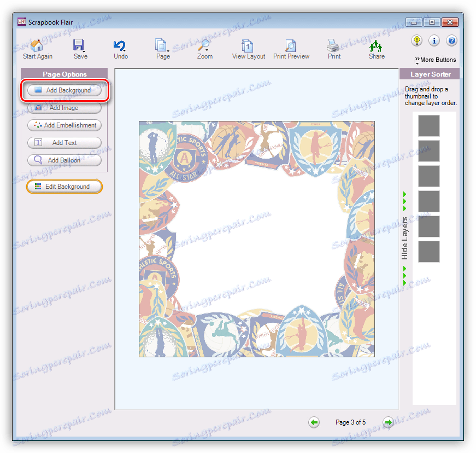Image resolution: width=476 pixels, height=453 pixels.
Task: Click Add Background button
Action: [64, 90]
